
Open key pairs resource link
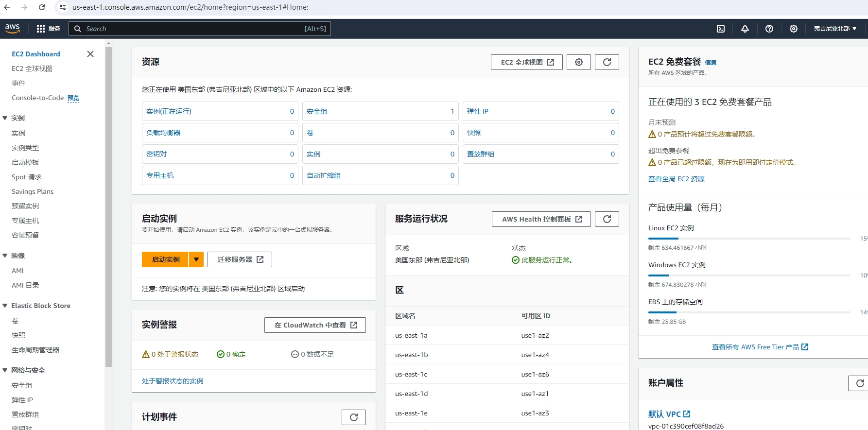156,154
